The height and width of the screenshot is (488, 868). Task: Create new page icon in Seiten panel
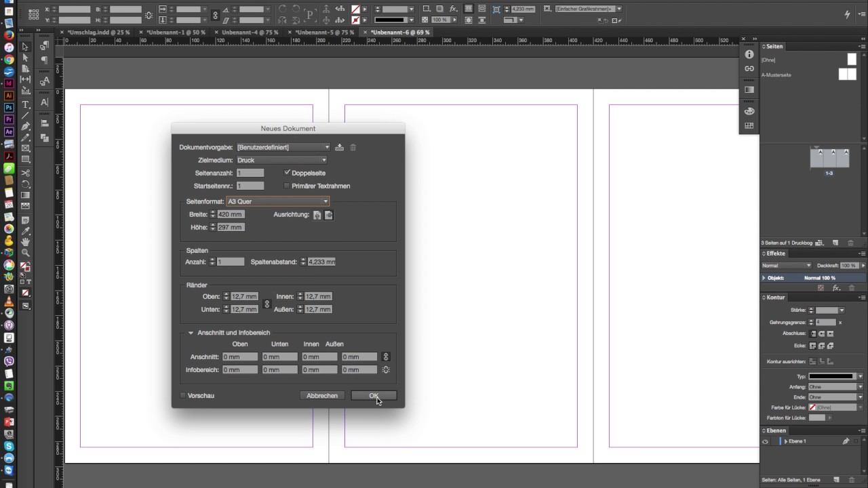(835, 243)
